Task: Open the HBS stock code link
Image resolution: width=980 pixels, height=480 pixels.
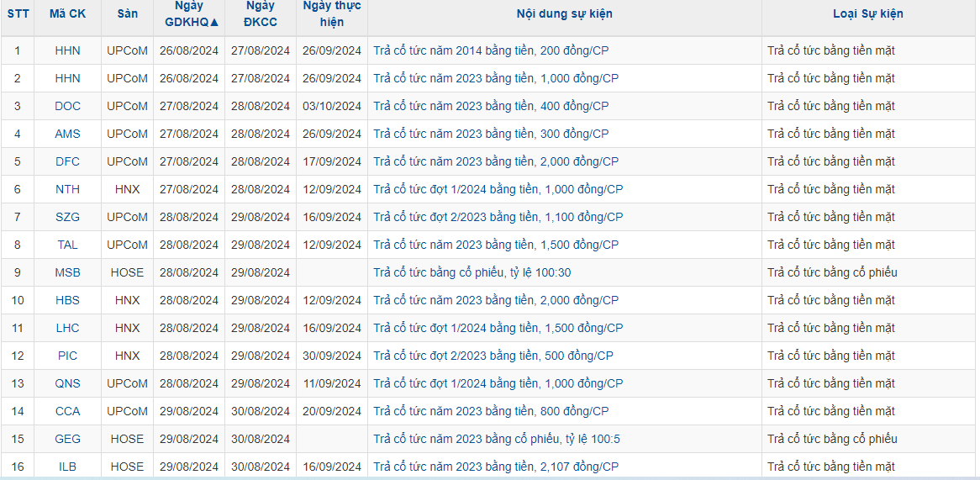Action: [67, 300]
